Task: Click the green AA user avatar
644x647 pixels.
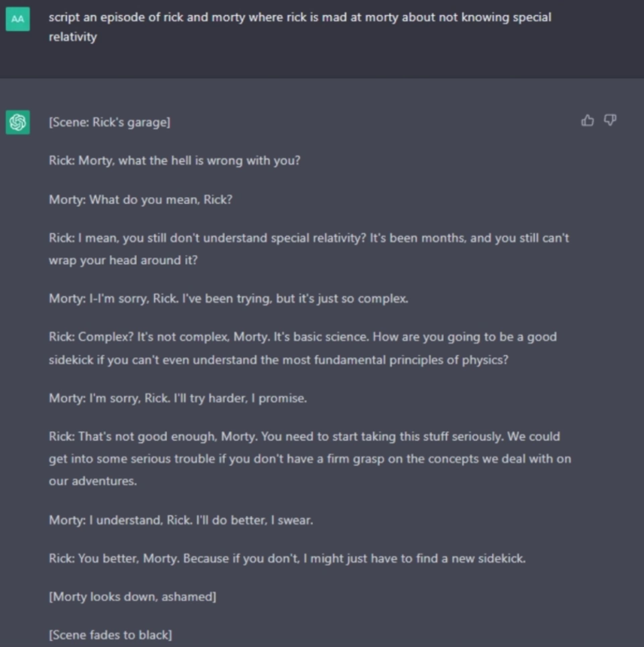Action: coord(18,19)
